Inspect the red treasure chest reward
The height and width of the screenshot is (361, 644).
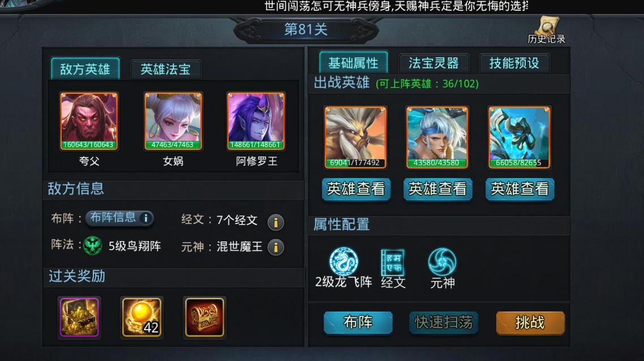click(204, 317)
